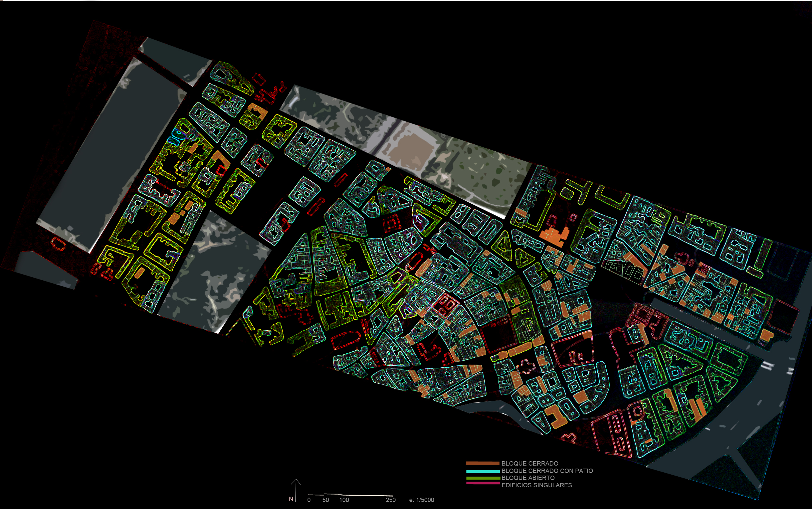Image resolution: width=812 pixels, height=509 pixels.
Task: Click the scale bar '250' mark
Action: coord(391,500)
